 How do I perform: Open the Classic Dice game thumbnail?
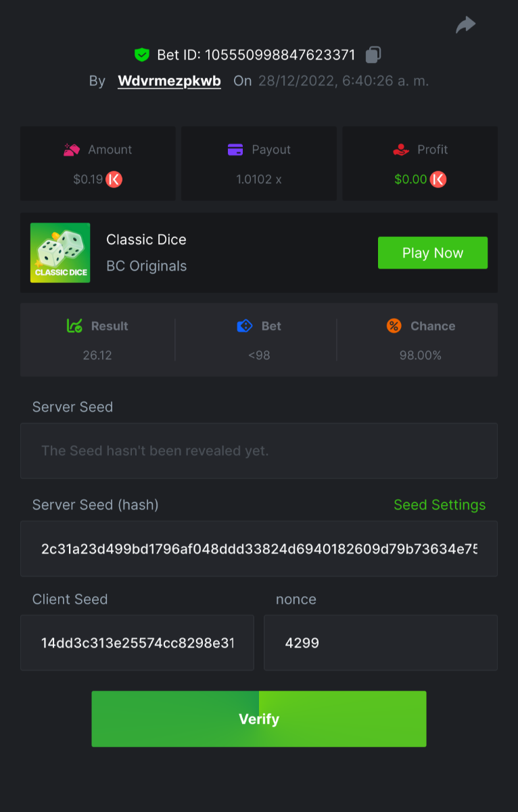click(x=60, y=252)
